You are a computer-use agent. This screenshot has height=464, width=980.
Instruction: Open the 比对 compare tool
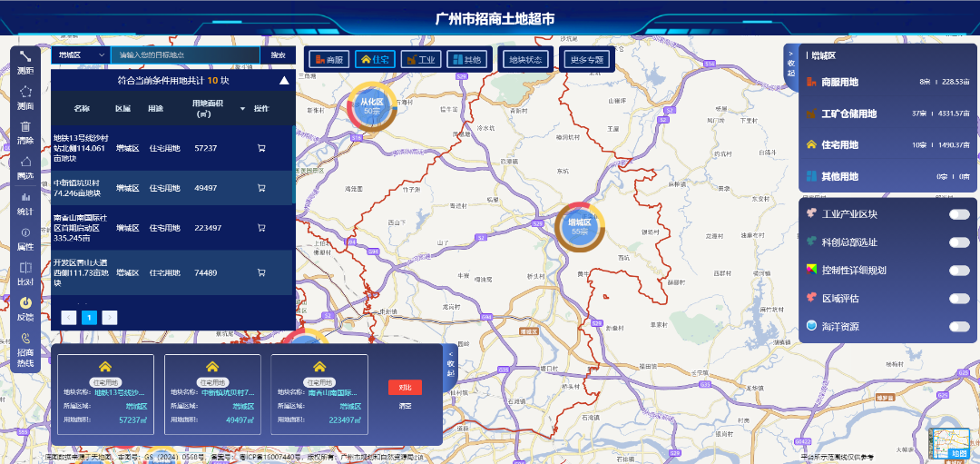pyautogui.click(x=25, y=273)
